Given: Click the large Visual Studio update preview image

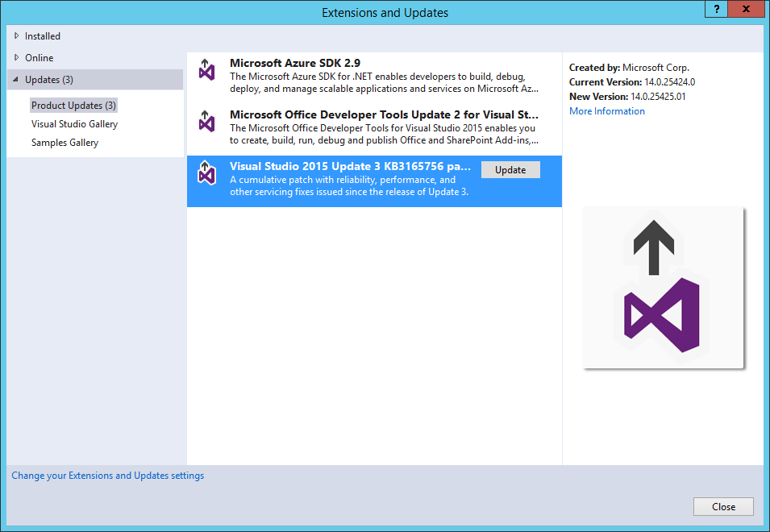Looking at the screenshot, I should coord(663,287).
